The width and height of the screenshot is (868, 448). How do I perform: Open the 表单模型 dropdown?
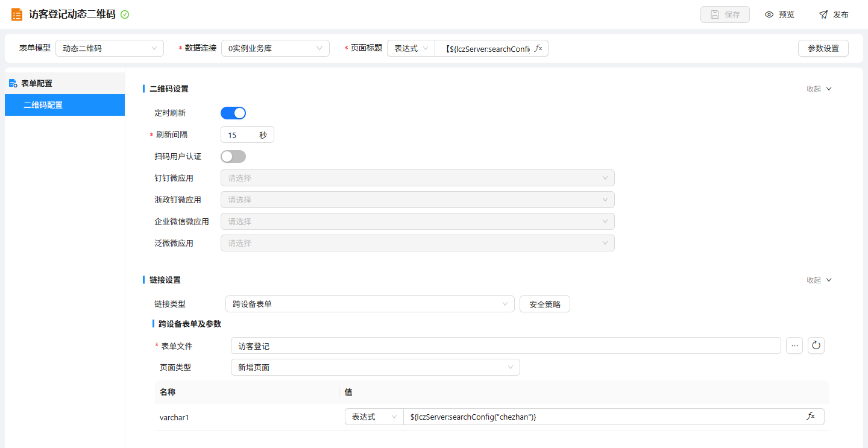[110, 48]
